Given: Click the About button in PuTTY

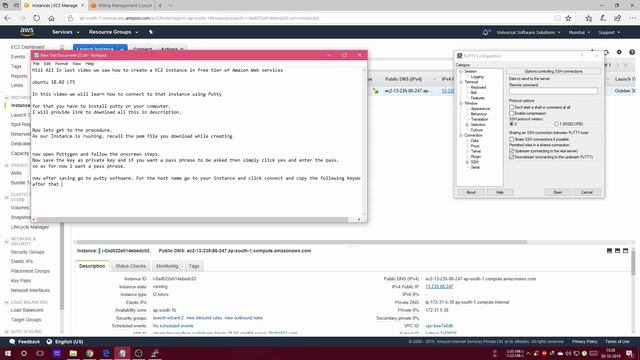Looking at the screenshot, I should (471, 192).
